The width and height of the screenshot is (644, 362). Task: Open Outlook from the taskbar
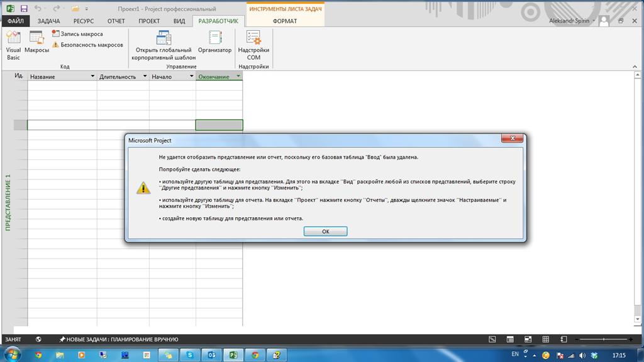(x=211, y=354)
